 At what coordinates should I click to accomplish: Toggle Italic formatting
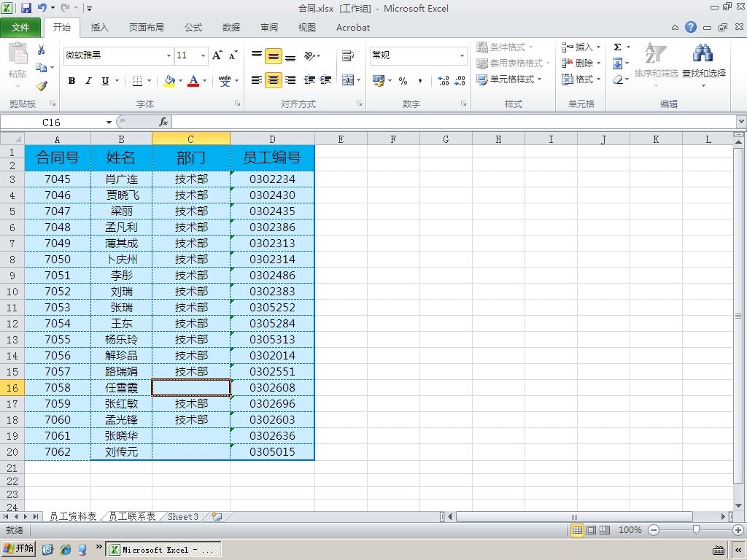88,81
